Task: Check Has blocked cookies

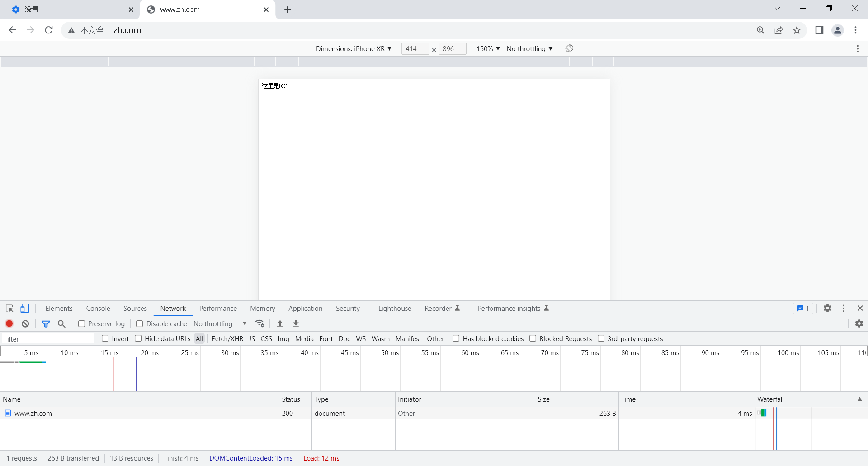Action: (x=456, y=338)
